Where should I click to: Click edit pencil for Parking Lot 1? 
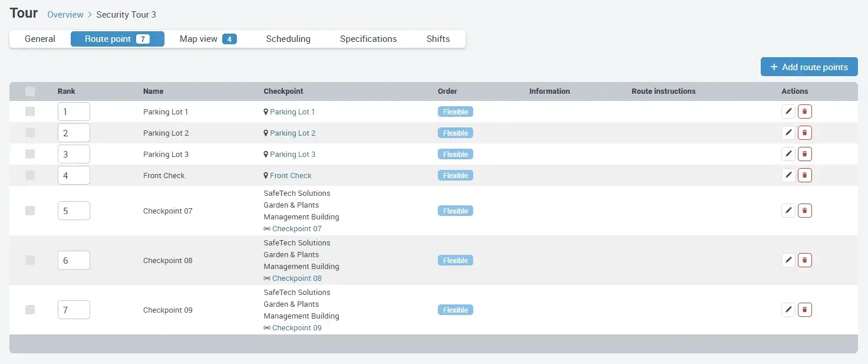tap(788, 112)
